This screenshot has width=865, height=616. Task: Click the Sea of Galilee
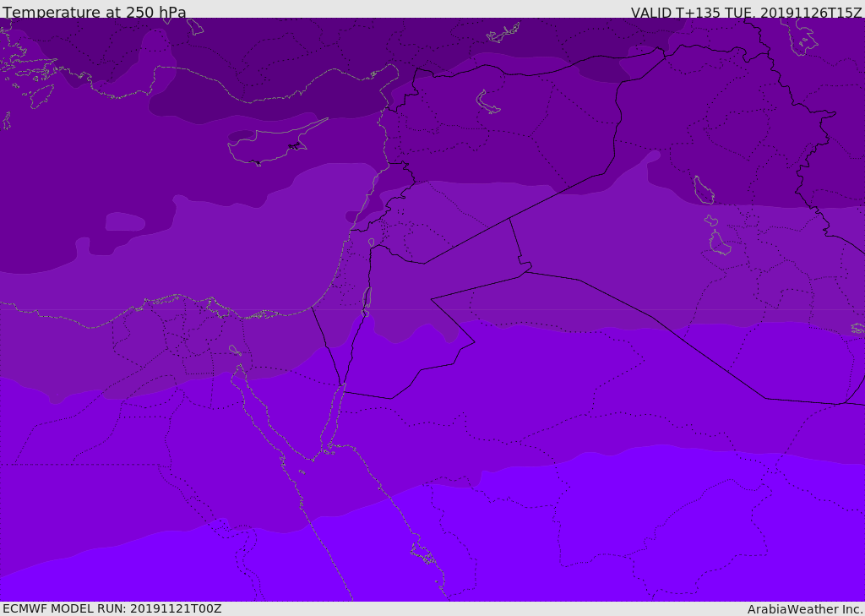click(x=371, y=243)
